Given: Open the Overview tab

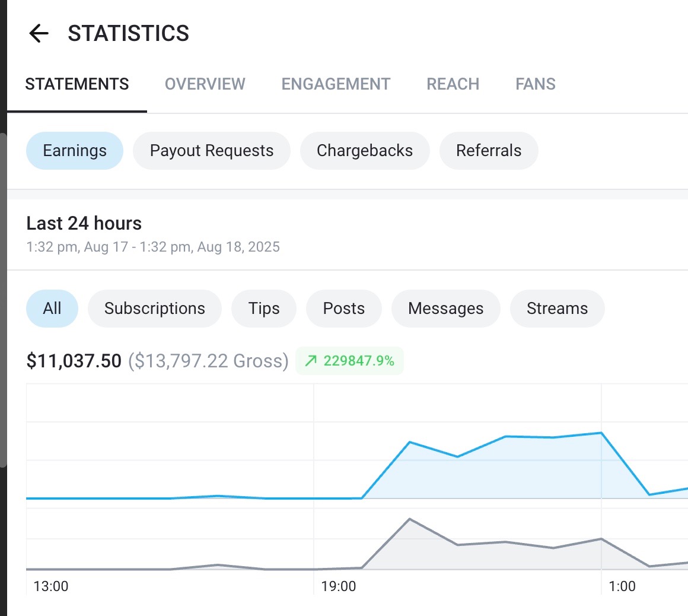Looking at the screenshot, I should point(205,84).
